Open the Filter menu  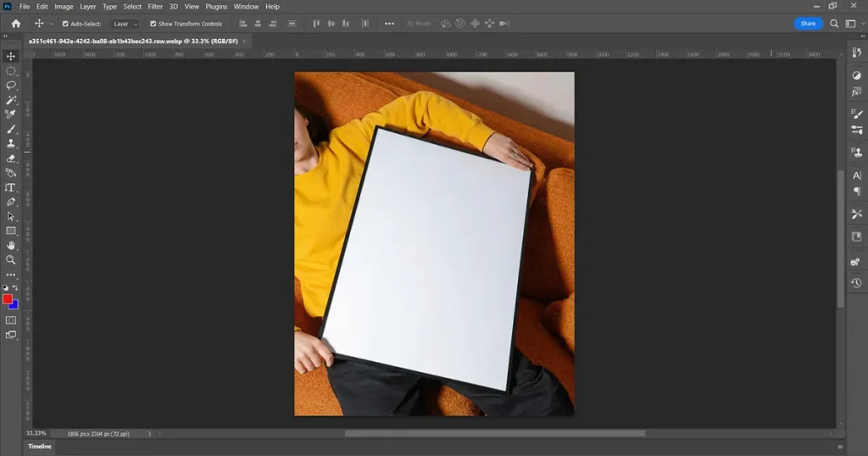[x=155, y=7]
